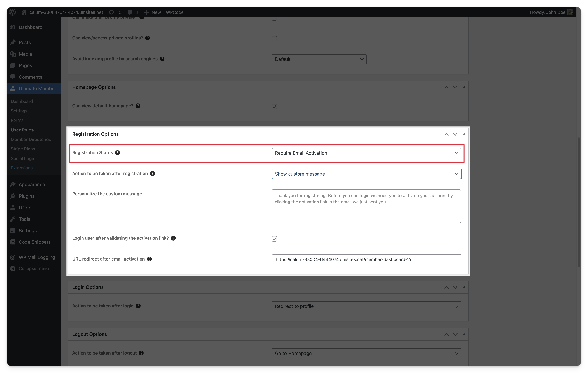588x373 pixels.
Task: Go to Social Login submenu
Action: click(23, 158)
